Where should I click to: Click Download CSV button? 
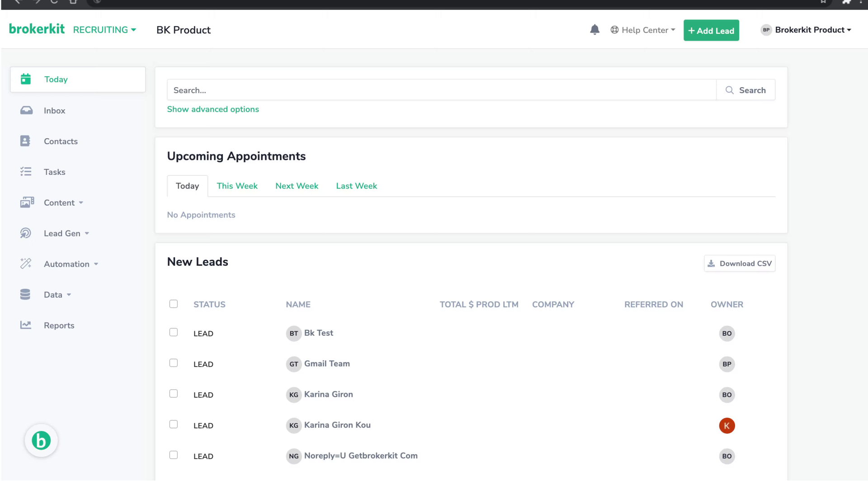tap(740, 263)
